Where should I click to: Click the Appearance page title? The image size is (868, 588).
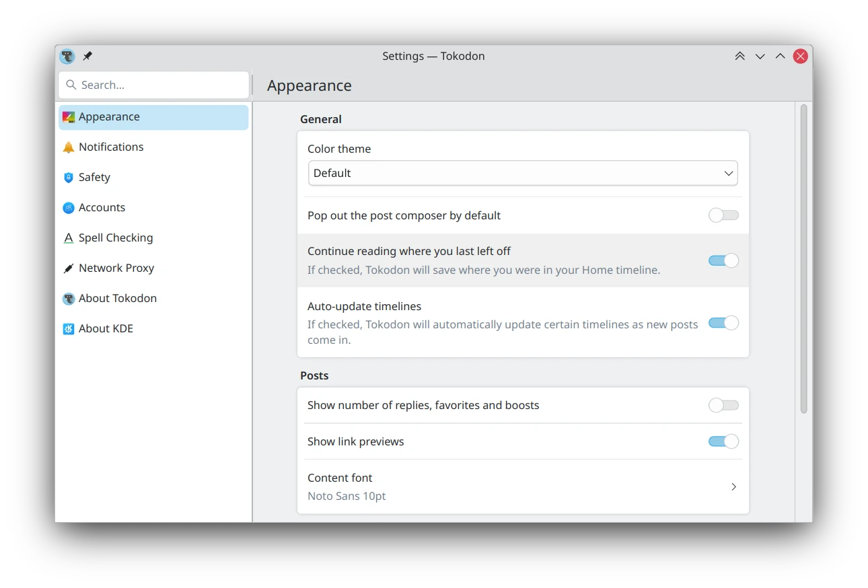[x=310, y=85]
